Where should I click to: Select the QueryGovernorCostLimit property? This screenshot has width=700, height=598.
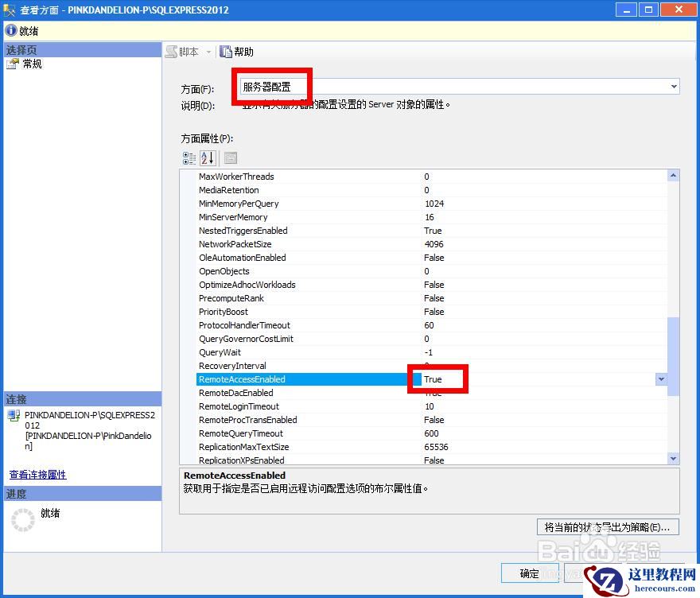pos(246,339)
